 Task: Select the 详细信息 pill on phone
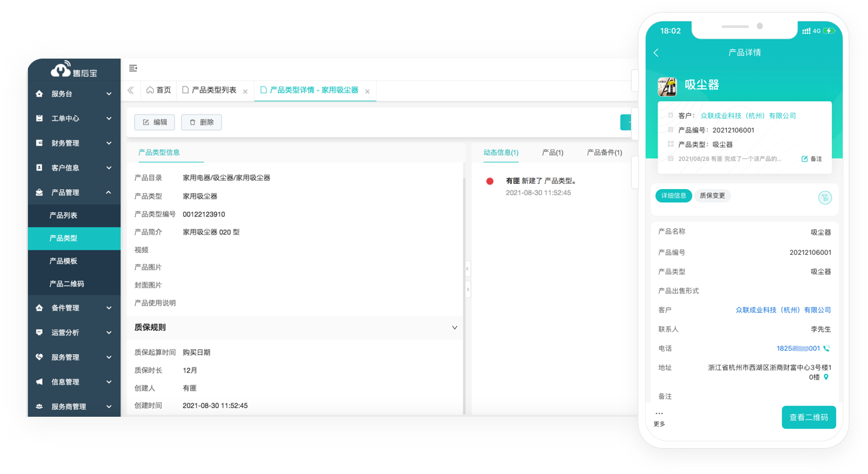(674, 196)
